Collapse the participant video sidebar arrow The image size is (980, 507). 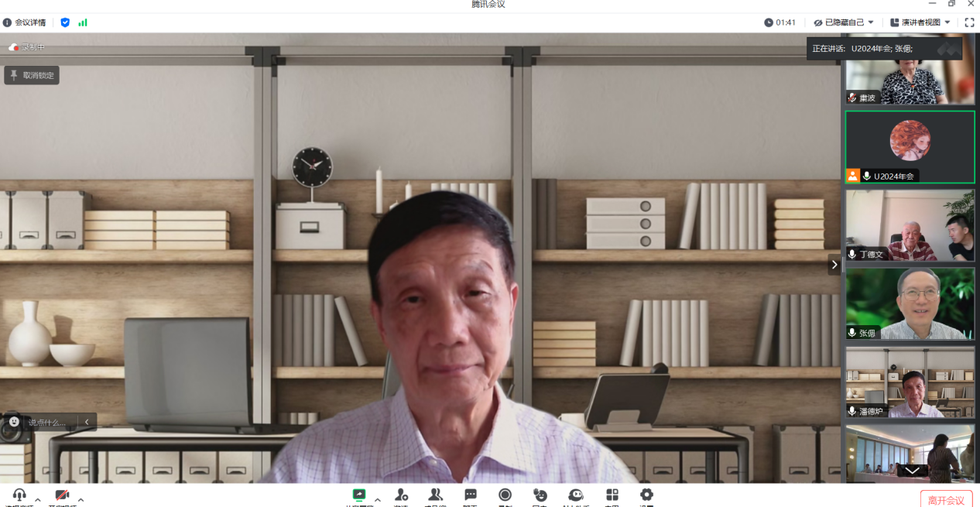coord(834,265)
